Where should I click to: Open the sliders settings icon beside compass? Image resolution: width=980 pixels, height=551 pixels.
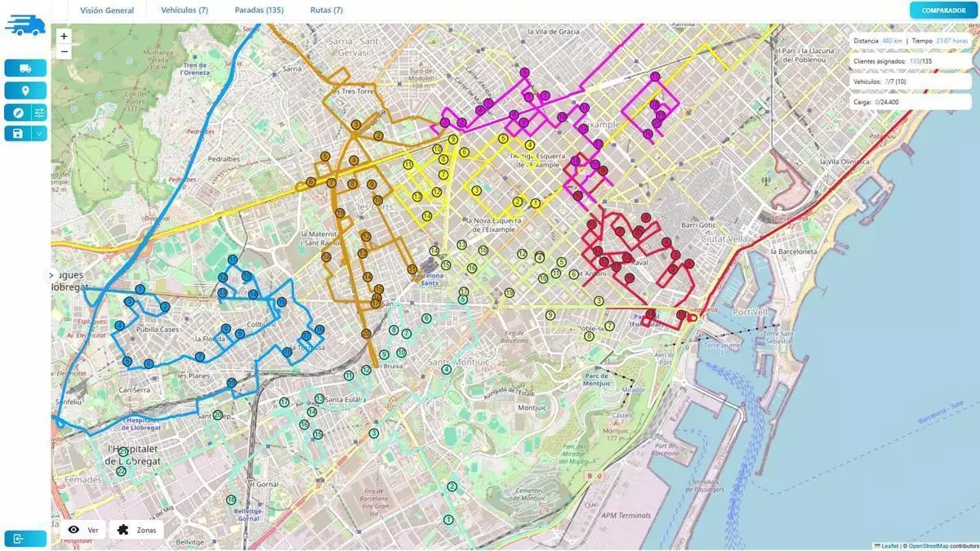(38, 113)
